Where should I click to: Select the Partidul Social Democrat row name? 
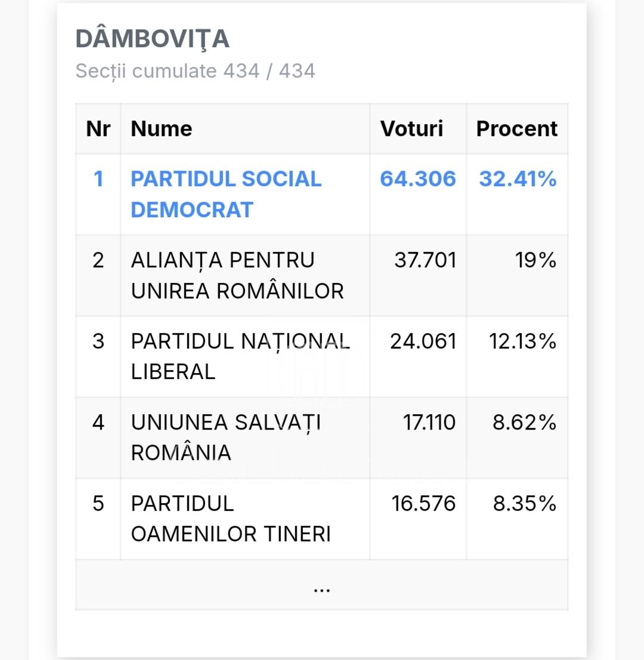tap(227, 194)
